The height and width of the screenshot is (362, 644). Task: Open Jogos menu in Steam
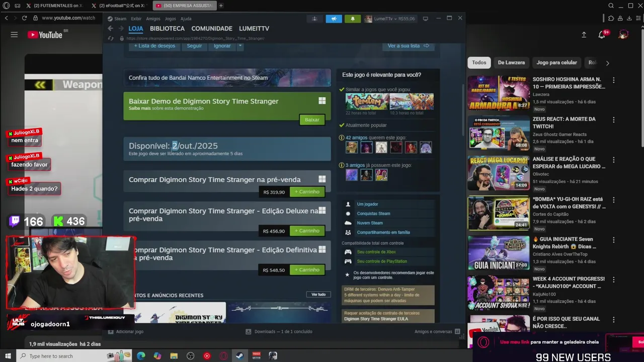click(x=171, y=19)
